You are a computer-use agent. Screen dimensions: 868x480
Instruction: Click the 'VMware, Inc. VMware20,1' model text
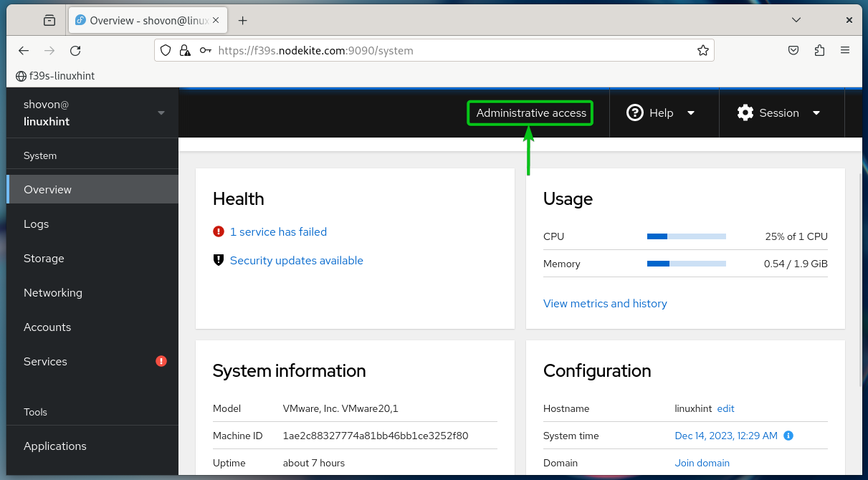340,408
